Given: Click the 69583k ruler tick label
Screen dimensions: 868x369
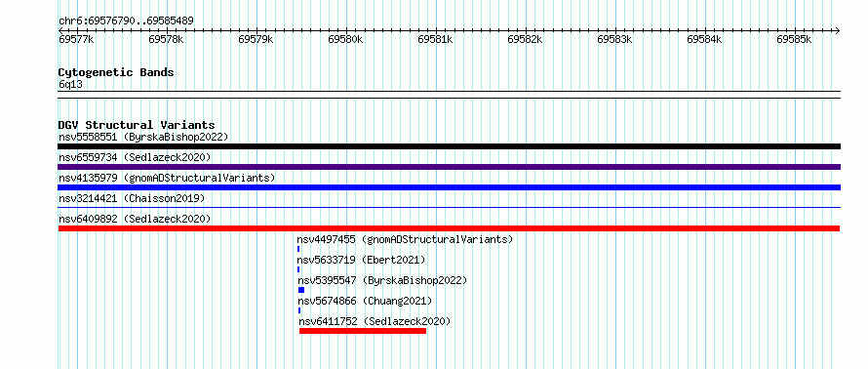Looking at the screenshot, I should 614,39.
